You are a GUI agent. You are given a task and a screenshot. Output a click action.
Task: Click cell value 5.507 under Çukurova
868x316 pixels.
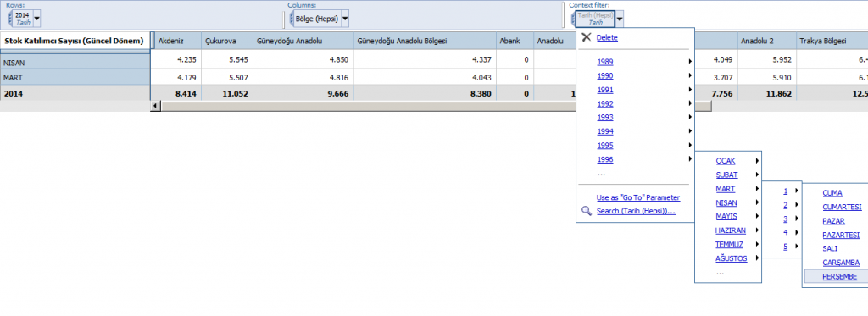click(x=238, y=77)
